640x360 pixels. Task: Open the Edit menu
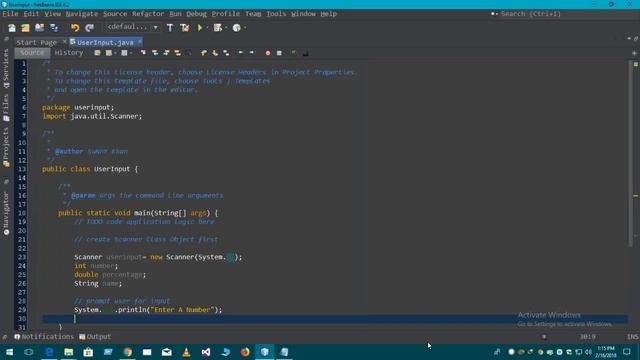(31, 13)
